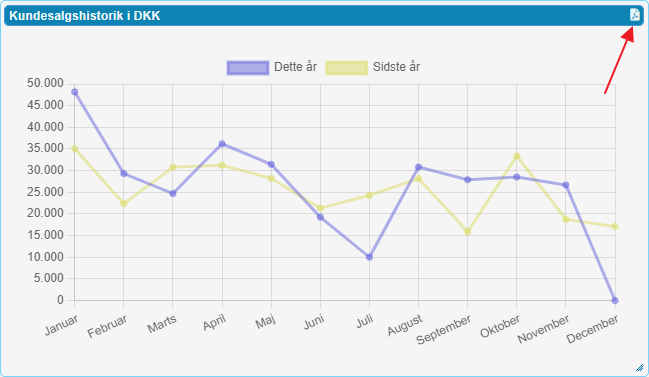
Task: Select the Juni point on 'Sidste år' line
Action: click(320, 208)
